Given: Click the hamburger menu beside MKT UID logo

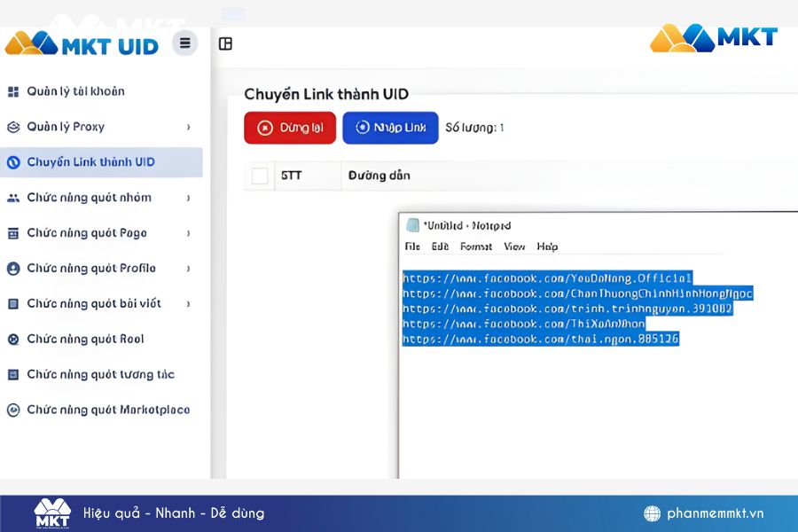Looking at the screenshot, I should (x=184, y=43).
